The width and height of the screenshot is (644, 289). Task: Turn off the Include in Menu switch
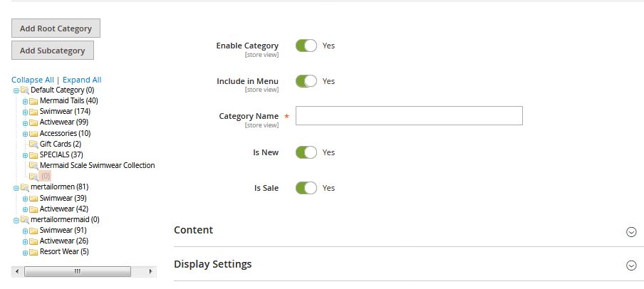[306, 81]
